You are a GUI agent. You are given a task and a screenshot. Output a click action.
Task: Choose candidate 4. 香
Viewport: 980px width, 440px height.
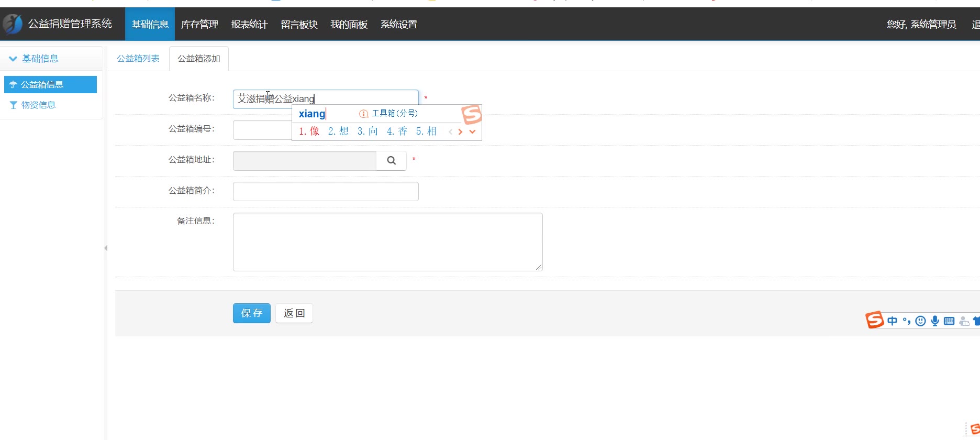pyautogui.click(x=397, y=131)
